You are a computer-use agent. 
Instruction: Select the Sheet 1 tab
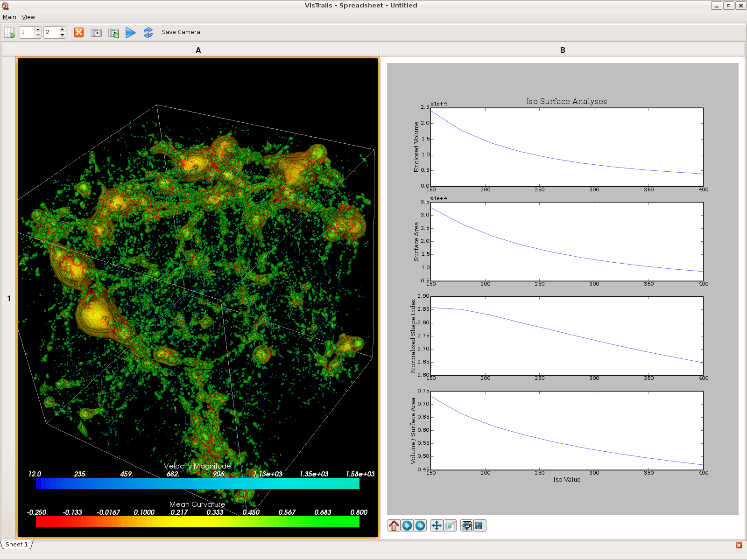[x=17, y=545]
